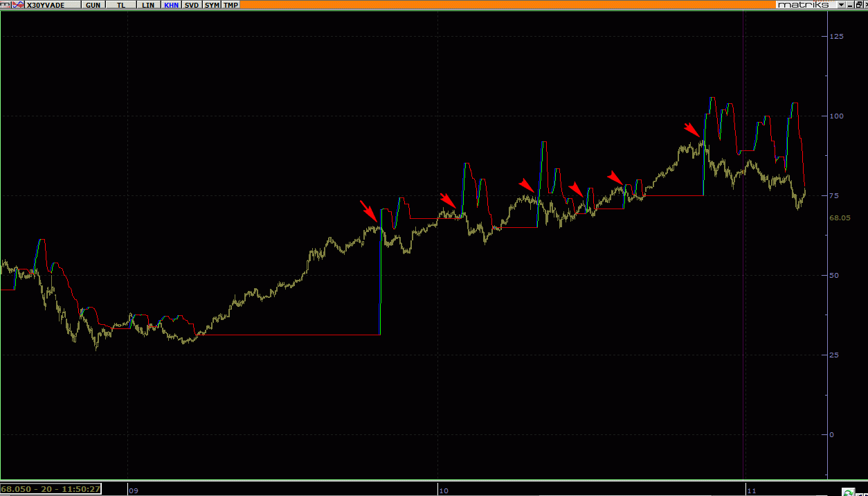
Task: Click the status readout 68.050 - 20 - 11:50:27
Action: (51, 489)
